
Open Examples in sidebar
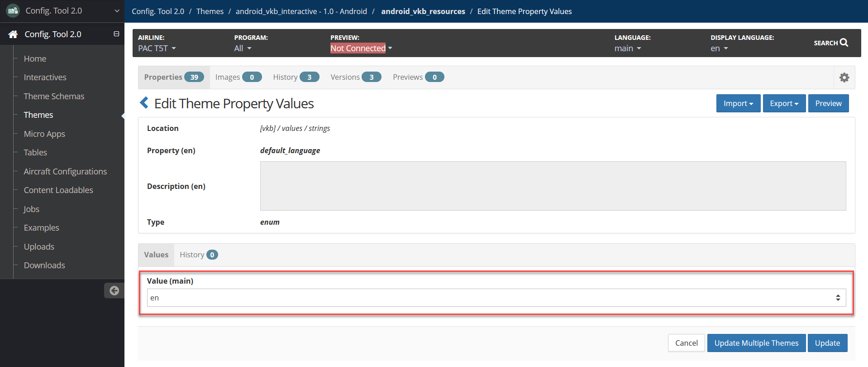pyautogui.click(x=41, y=228)
